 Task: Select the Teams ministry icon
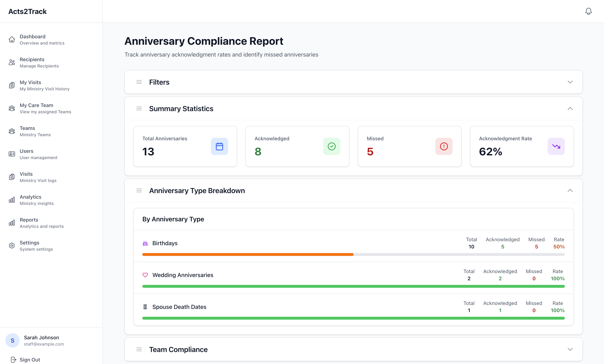(x=12, y=131)
